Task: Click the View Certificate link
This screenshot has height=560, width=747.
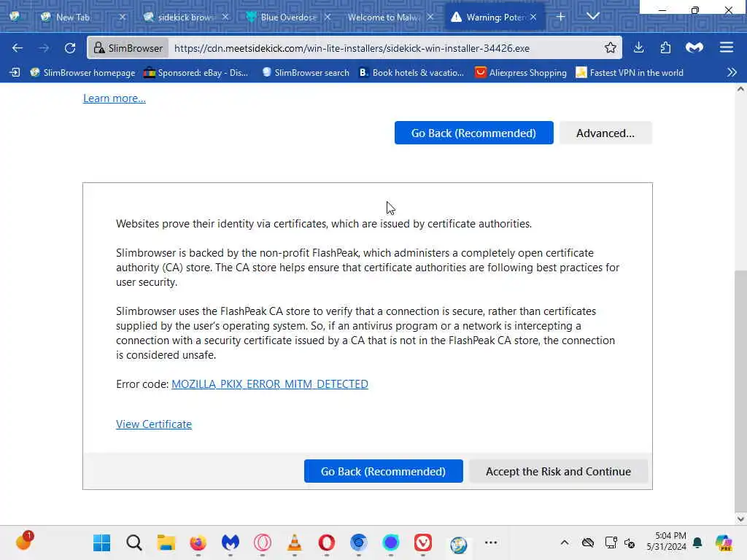Action: [154, 424]
